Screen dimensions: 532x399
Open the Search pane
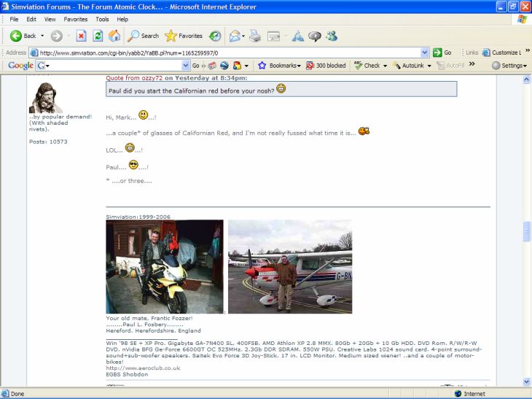[144, 35]
